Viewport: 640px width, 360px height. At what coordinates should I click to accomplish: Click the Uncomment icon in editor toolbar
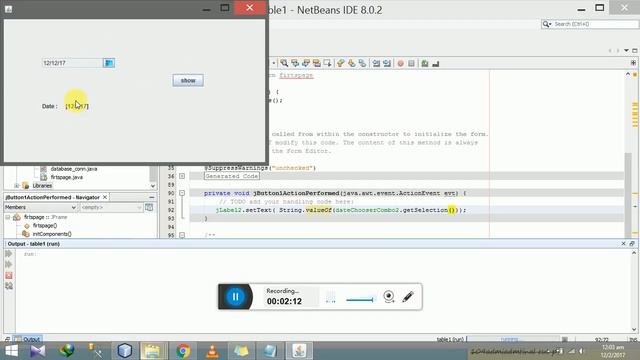(x=436, y=63)
